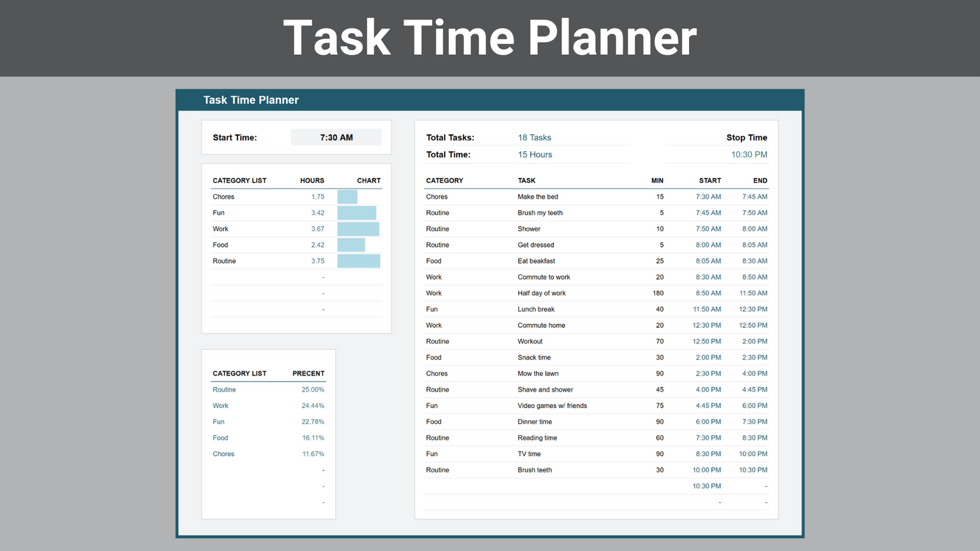Click the Dinner time task cell

click(534, 422)
